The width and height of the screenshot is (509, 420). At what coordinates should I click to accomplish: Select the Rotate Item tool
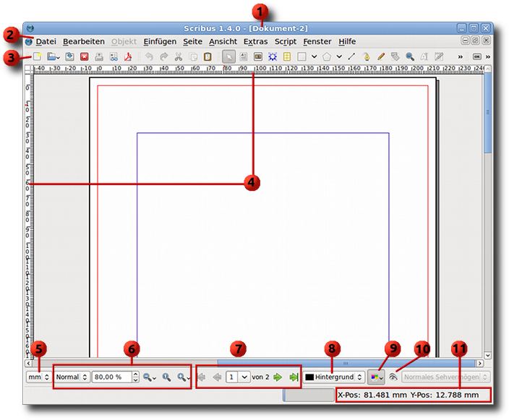[x=395, y=57]
